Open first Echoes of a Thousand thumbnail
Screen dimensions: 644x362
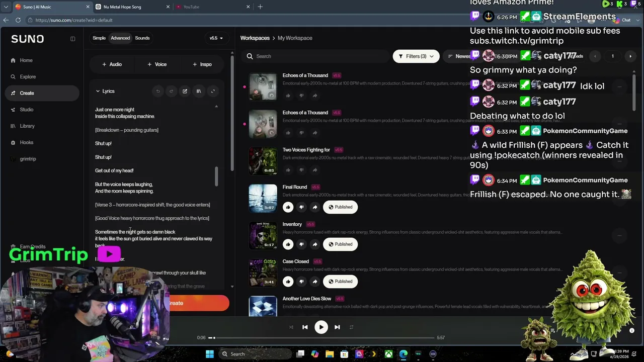[263, 86]
